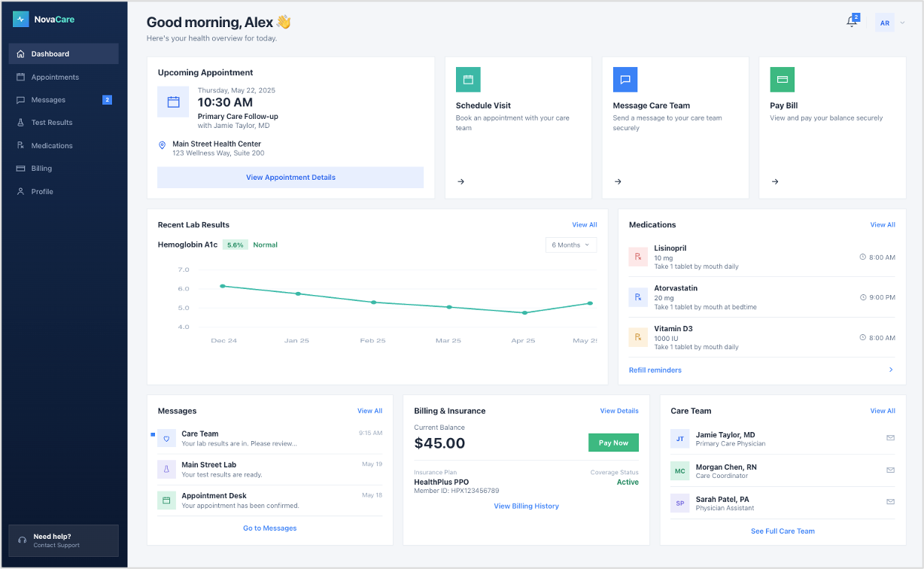Email Sarah Patel via envelope icon
Image resolution: width=924 pixels, height=569 pixels.
[891, 502]
